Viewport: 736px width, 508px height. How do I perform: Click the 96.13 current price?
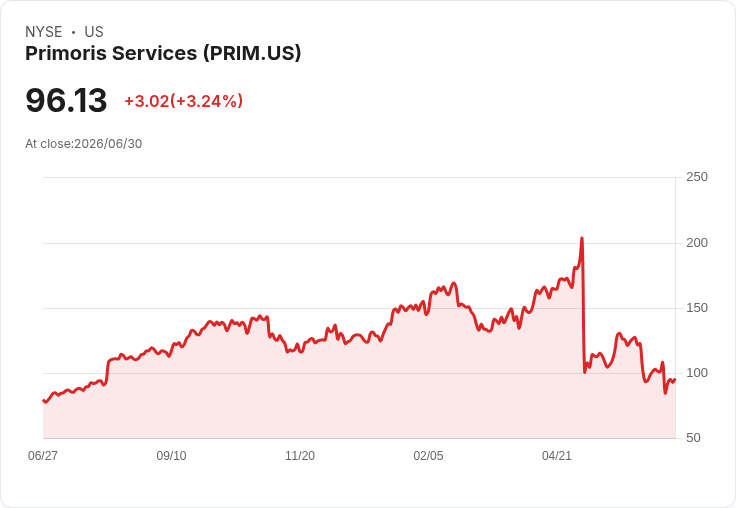pyautogui.click(x=66, y=100)
